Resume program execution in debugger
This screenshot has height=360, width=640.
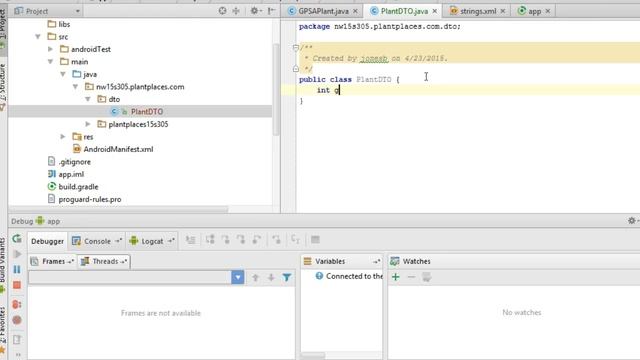pos(17,254)
